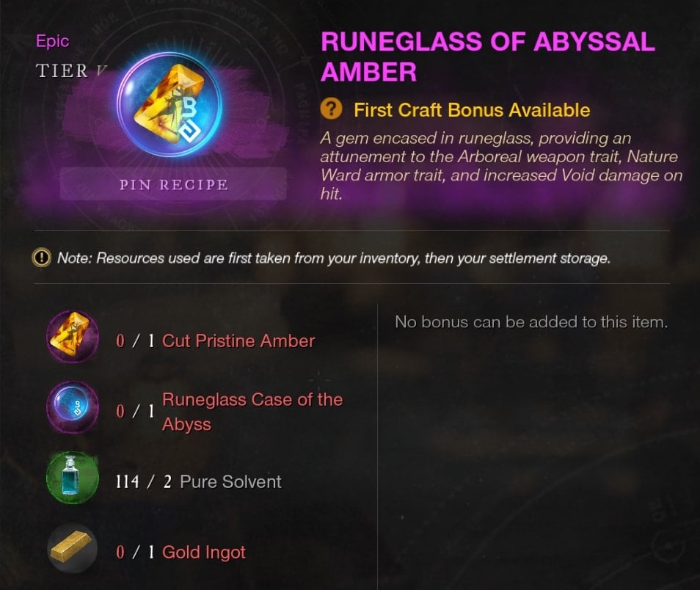Click the First Craft Bonus question mark icon
700x590 pixels.
point(331,109)
